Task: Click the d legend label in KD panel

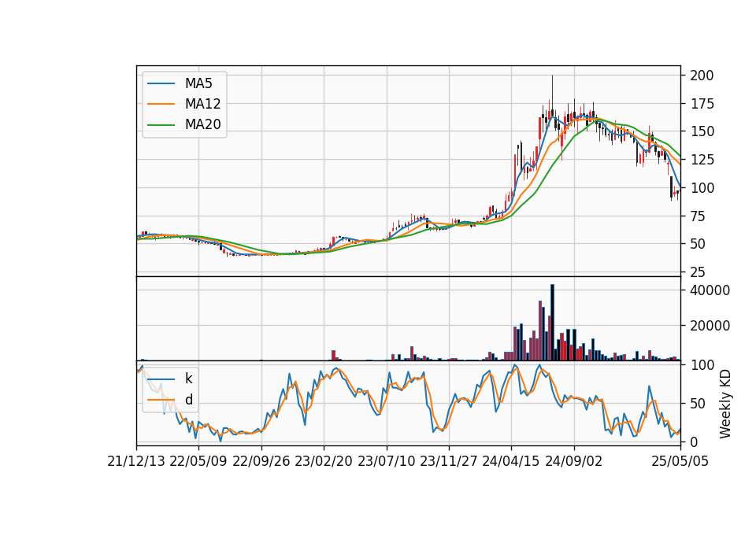Action: (x=188, y=400)
